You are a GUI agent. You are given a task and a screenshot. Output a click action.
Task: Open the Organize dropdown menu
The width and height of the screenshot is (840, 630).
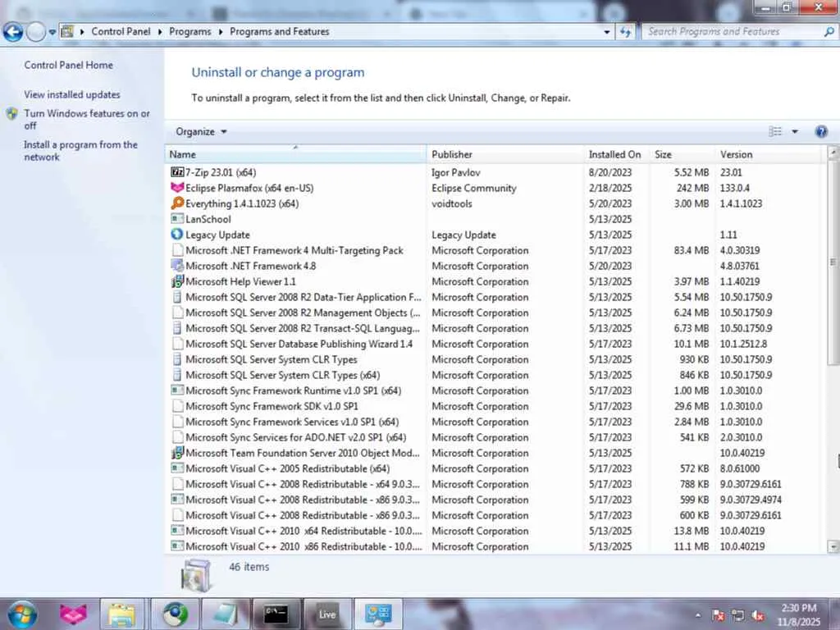(201, 131)
